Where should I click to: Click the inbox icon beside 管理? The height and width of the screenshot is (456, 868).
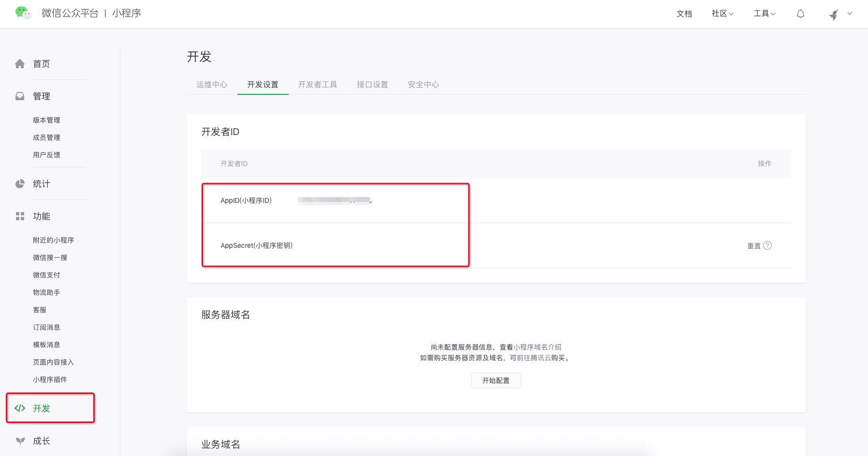coord(20,96)
